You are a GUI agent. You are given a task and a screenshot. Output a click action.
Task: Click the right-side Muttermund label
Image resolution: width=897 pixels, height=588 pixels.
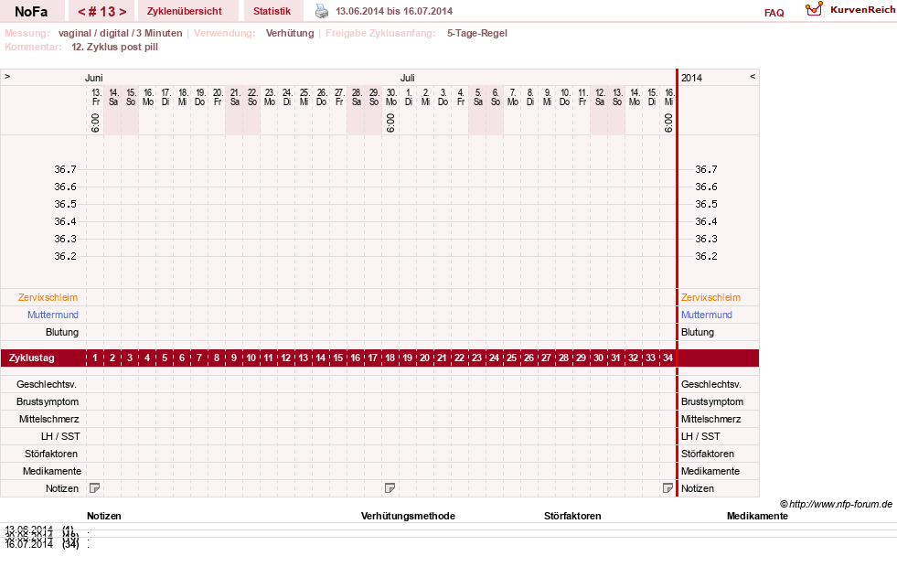coord(707,315)
